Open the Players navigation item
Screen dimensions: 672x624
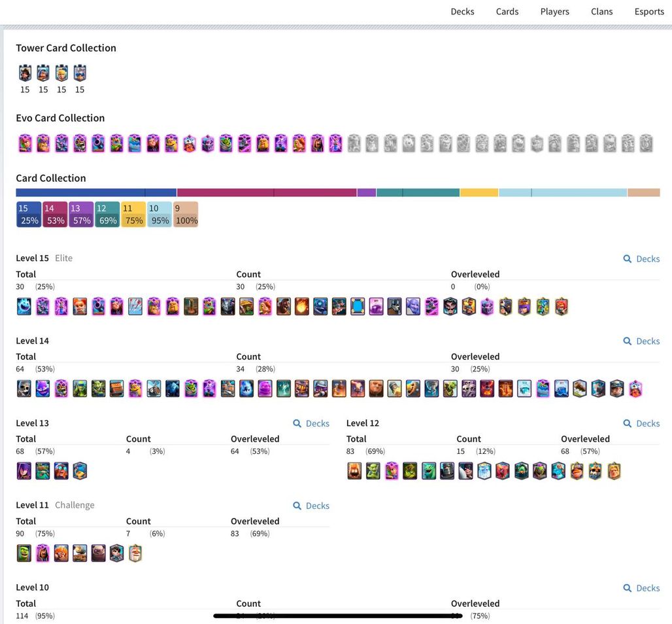(554, 12)
